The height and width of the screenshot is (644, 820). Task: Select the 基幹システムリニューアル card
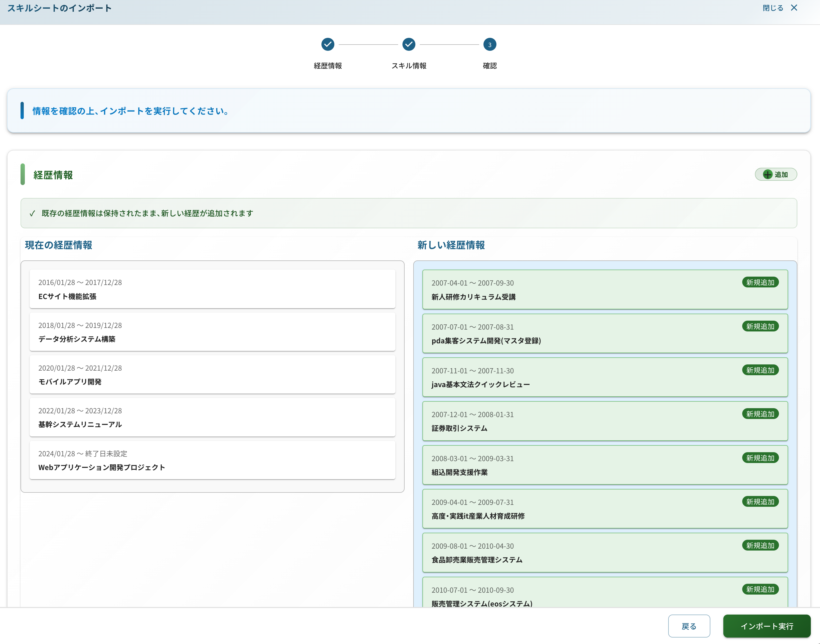tap(212, 417)
